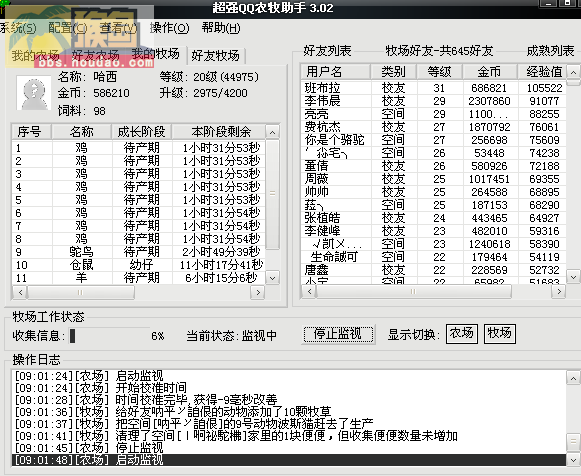
Task: Select friend 张植皓 in list
Action: 434,218
